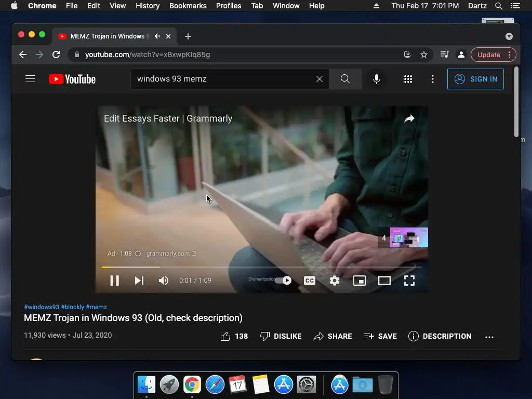
Task: Click the #blockly hashtag
Action: coord(73,307)
